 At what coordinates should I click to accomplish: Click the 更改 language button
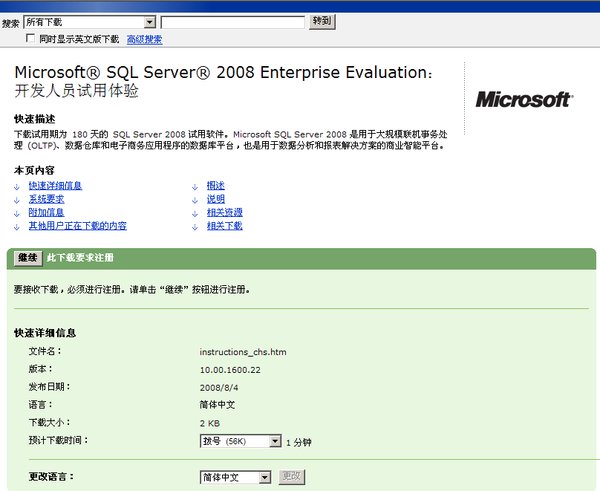[x=292, y=477]
